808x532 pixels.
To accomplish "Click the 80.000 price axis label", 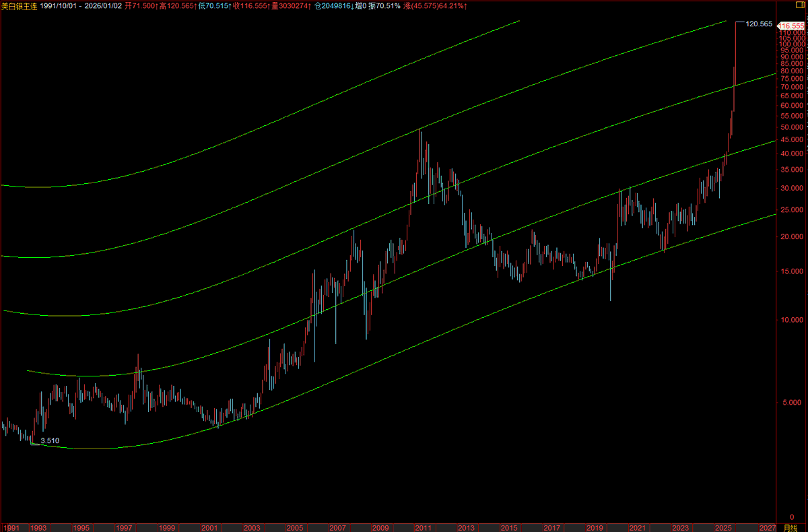I will click(x=793, y=71).
